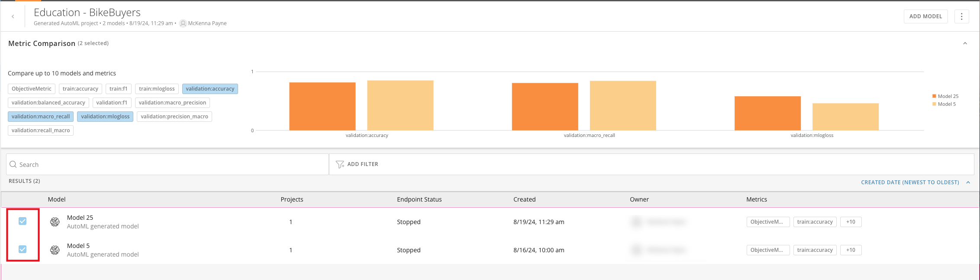Click Model 5 validation:macro_recall bar

coord(623,106)
